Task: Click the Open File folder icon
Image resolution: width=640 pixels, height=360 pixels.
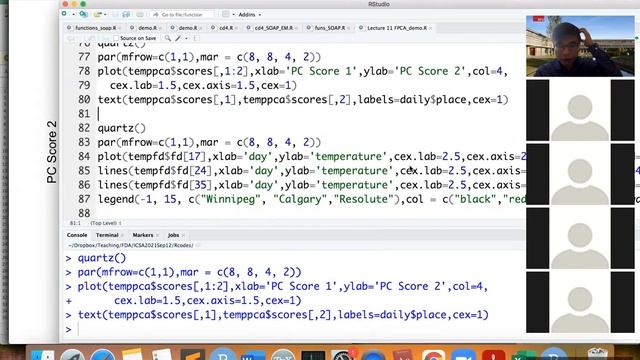Action: point(97,14)
